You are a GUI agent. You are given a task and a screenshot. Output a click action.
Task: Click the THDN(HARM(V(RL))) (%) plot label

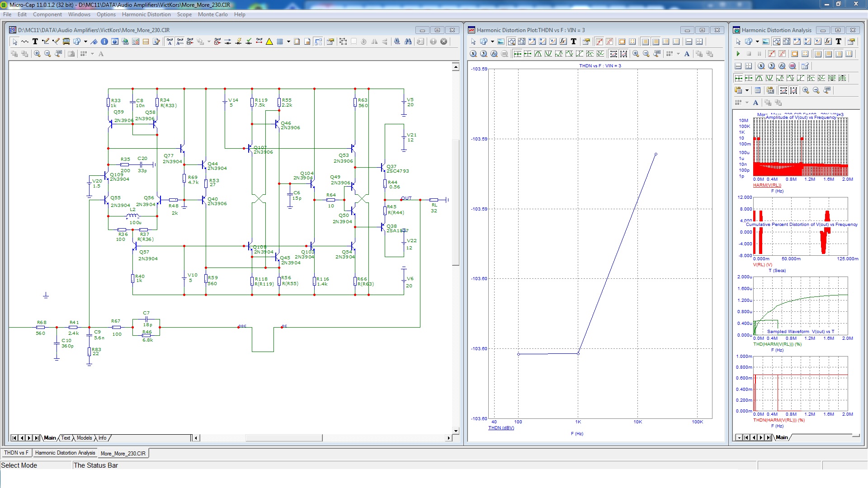pos(779,420)
